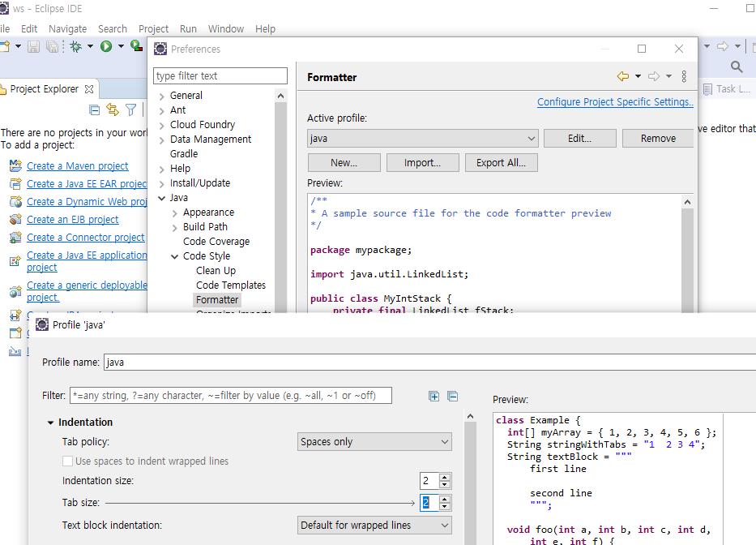Open the Help menu

[265, 29]
